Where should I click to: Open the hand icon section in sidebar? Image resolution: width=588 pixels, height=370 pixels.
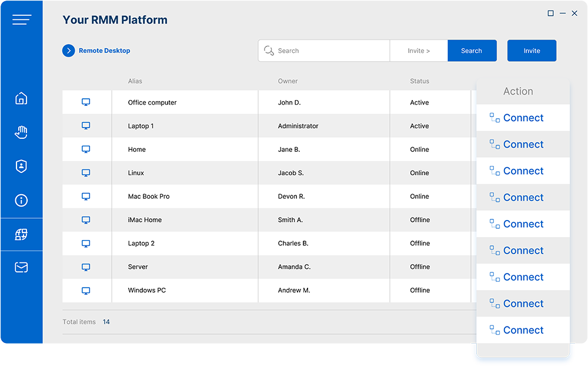tap(21, 132)
